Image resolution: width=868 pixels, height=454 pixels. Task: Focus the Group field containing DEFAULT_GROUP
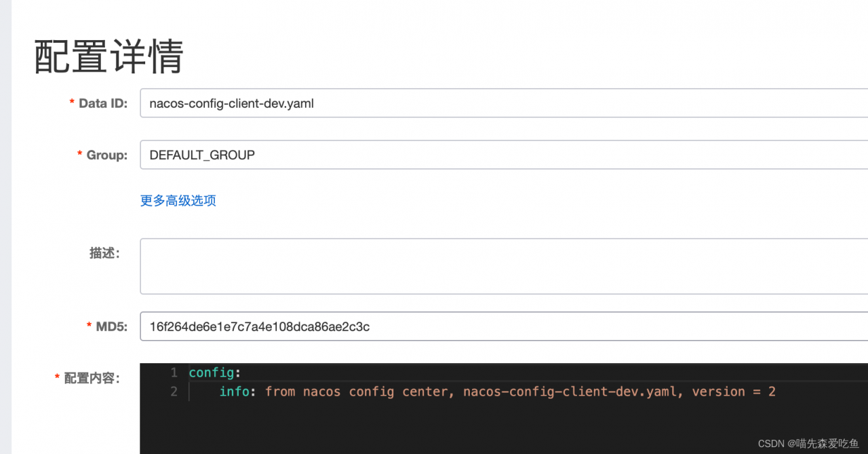coord(502,155)
